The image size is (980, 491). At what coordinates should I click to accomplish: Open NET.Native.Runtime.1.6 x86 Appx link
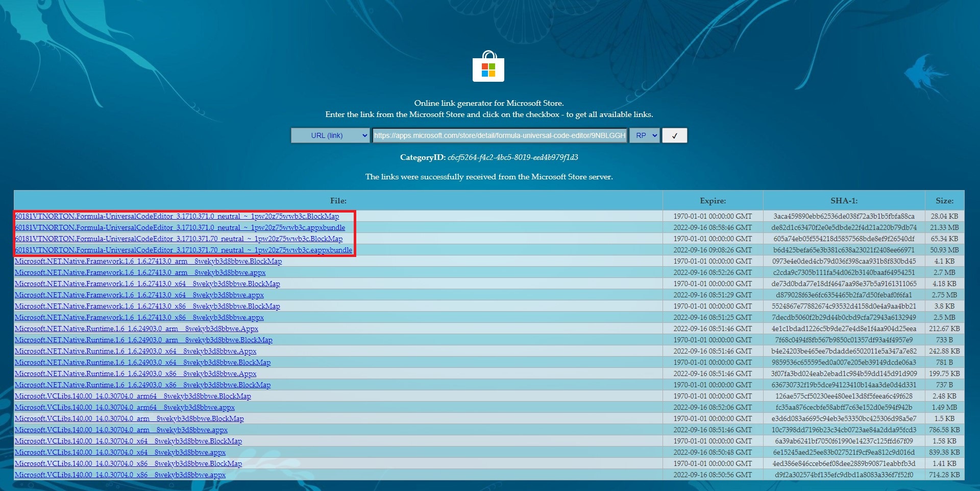[x=136, y=373]
